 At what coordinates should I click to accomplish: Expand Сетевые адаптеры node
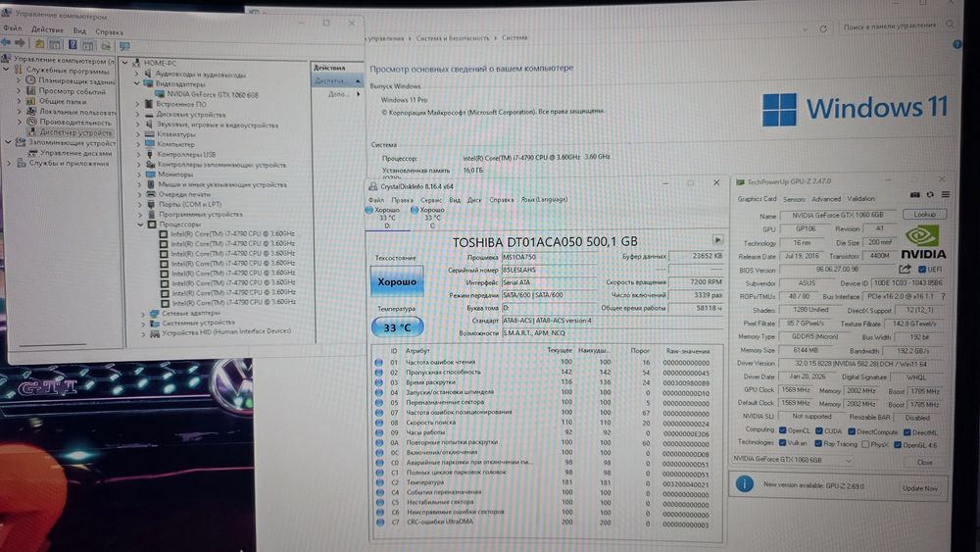(x=143, y=313)
